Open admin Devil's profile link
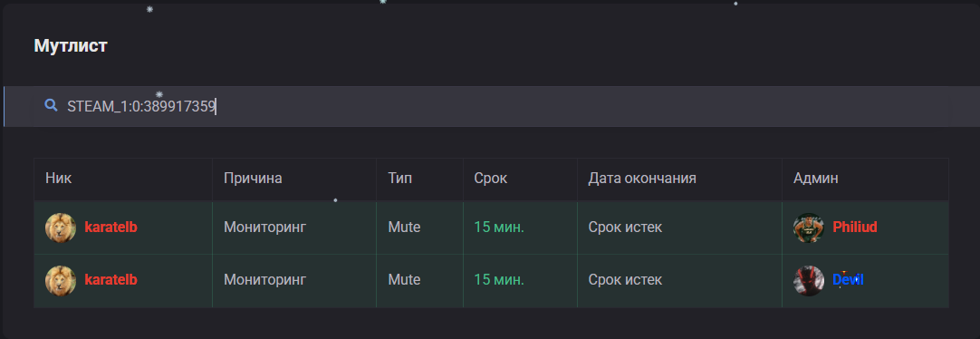Image resolution: width=980 pixels, height=339 pixels. click(x=848, y=280)
